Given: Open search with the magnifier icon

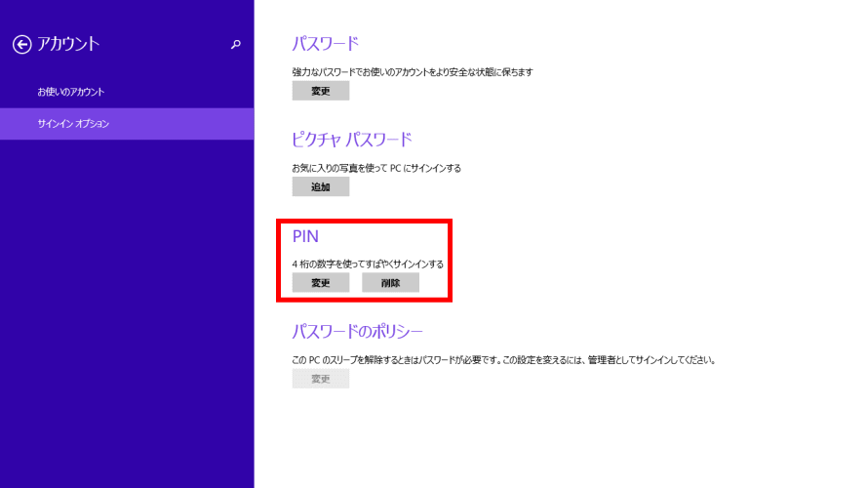Looking at the screenshot, I should pos(235,44).
